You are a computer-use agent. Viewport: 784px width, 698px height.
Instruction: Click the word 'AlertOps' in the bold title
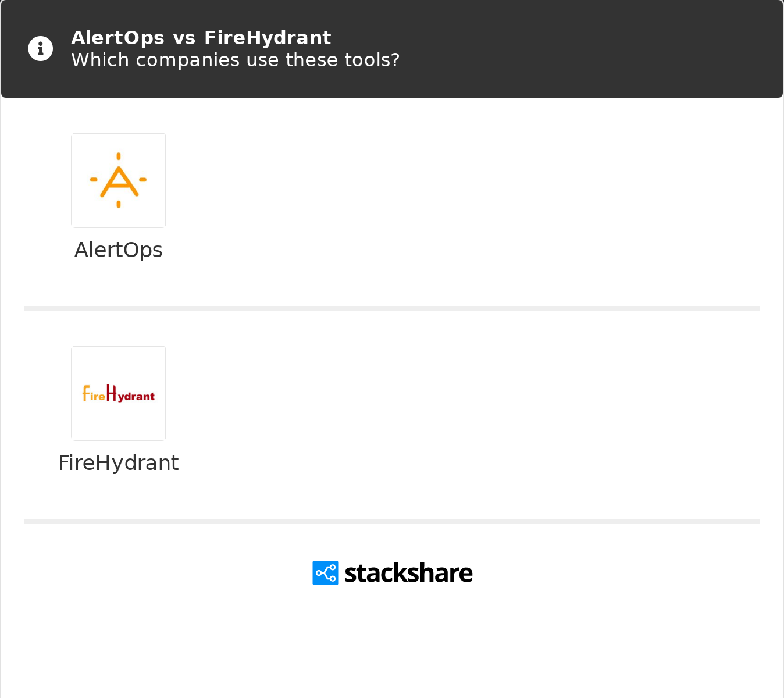[118, 38]
